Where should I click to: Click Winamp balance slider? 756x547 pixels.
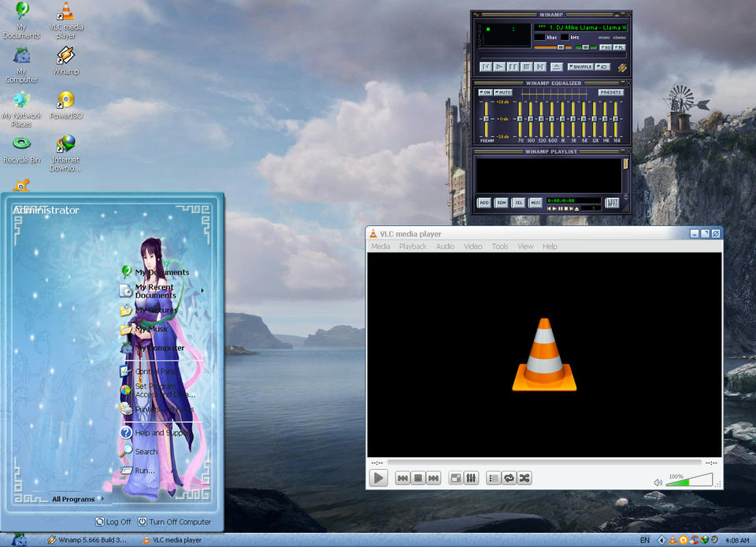pos(585,47)
